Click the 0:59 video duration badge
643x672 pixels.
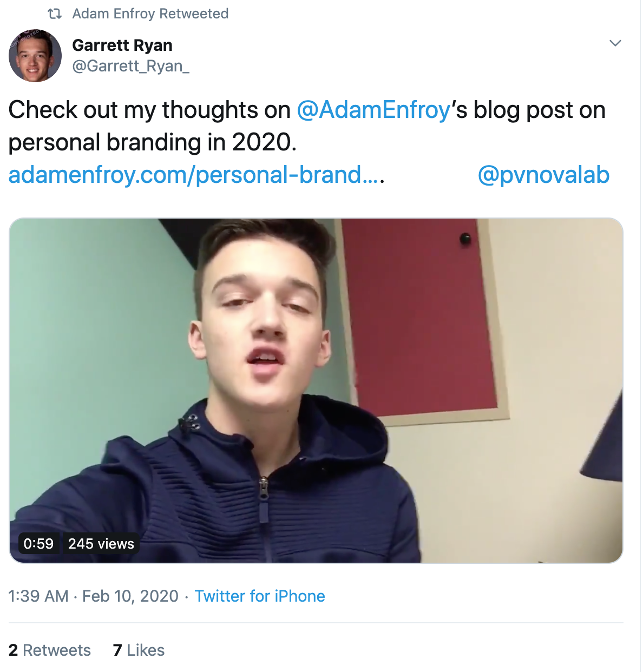tap(38, 543)
